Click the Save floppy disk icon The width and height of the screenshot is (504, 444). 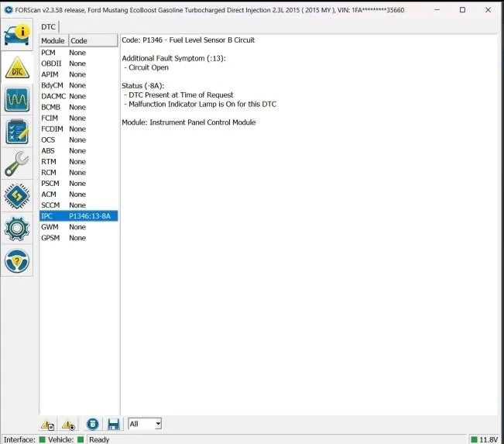pos(114,425)
